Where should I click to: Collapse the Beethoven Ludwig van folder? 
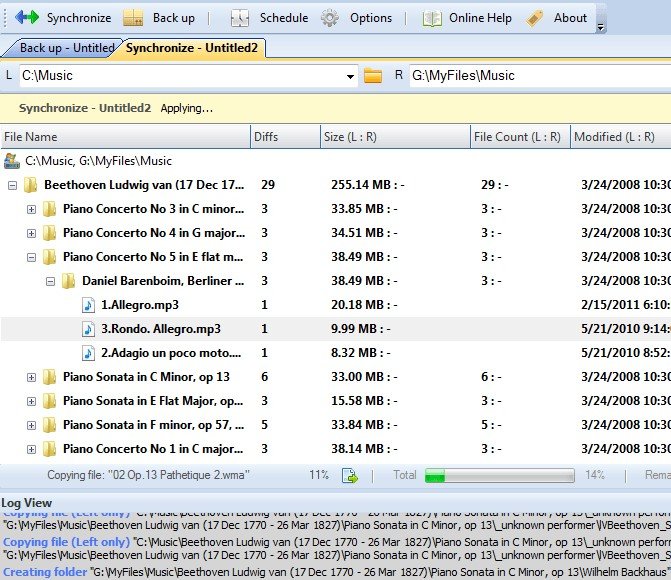12,185
